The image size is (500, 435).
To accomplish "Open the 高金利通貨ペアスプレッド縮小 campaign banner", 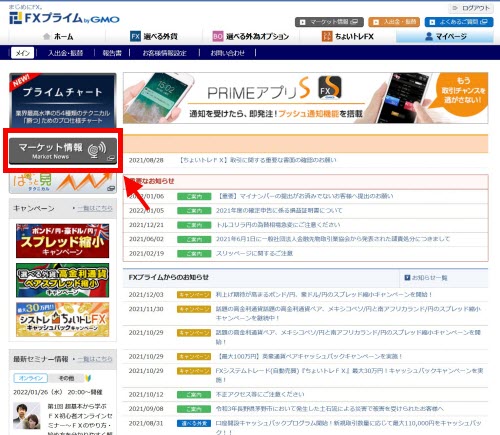I will coord(62,280).
